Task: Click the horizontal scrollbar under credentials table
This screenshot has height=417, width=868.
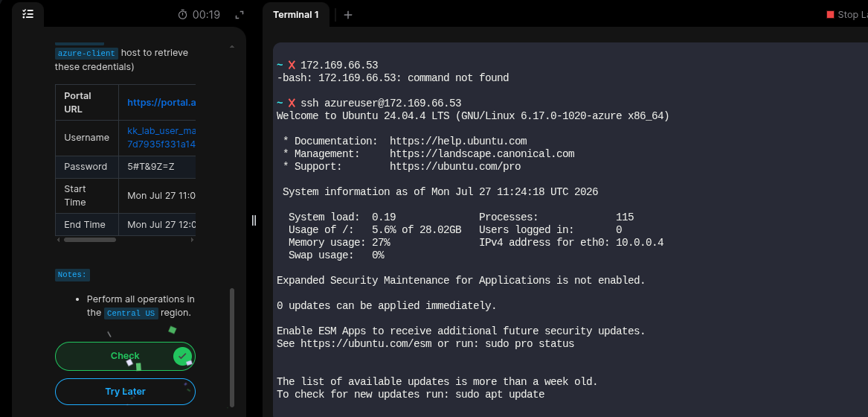Action: [x=90, y=240]
